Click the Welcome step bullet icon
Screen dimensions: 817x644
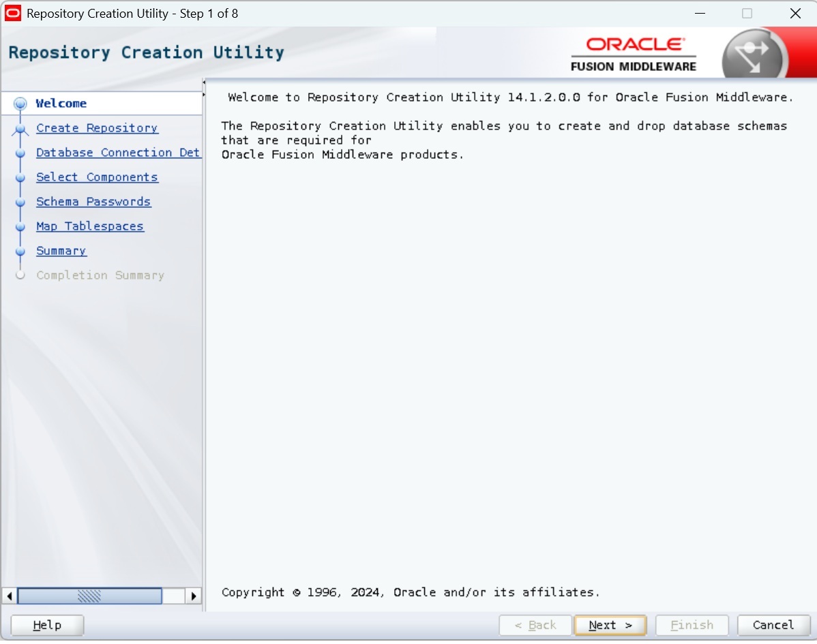tap(20, 104)
